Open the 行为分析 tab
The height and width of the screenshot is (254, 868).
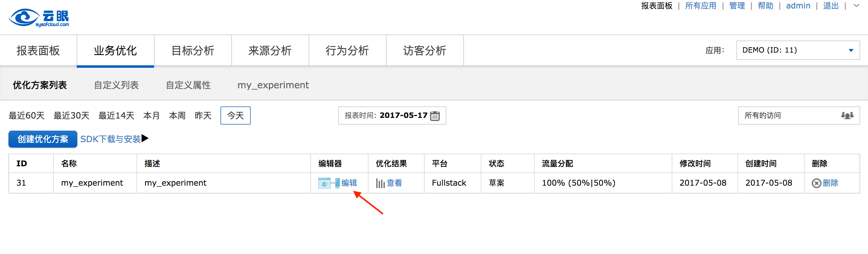pyautogui.click(x=347, y=50)
